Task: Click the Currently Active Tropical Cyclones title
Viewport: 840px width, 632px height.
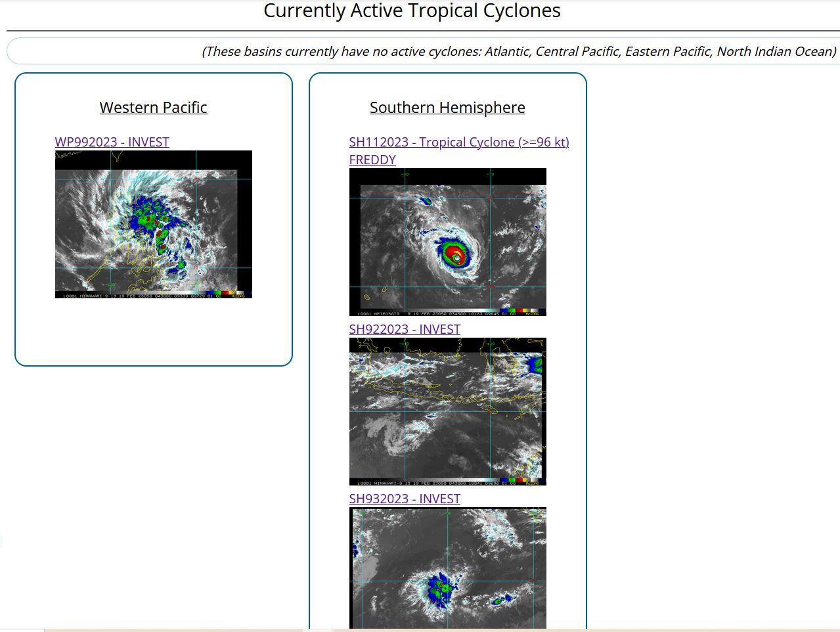Action: pos(412,11)
